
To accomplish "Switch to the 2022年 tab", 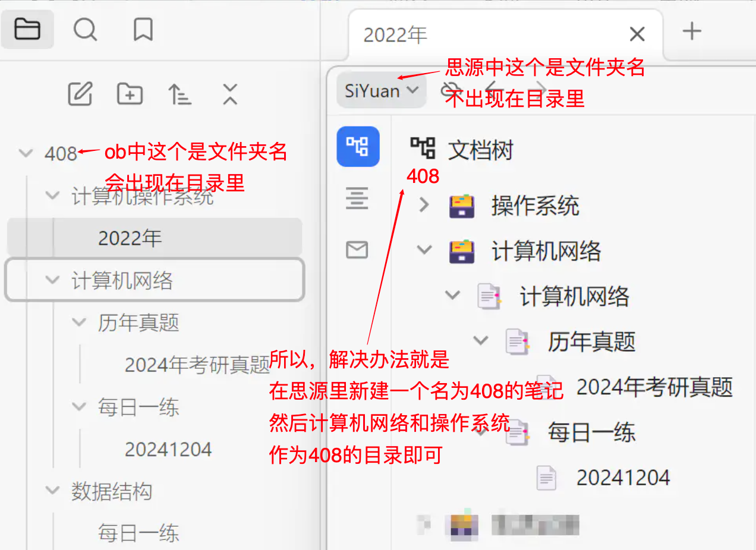I will click(x=395, y=34).
